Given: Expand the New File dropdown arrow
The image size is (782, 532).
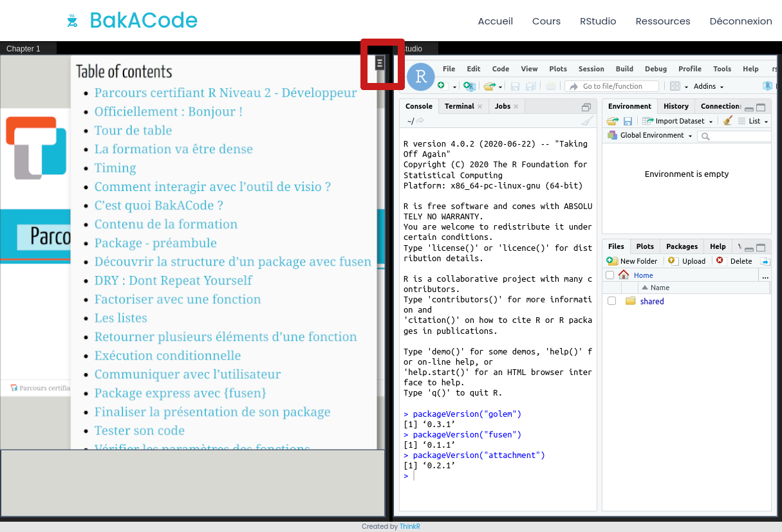Looking at the screenshot, I should pos(454,87).
